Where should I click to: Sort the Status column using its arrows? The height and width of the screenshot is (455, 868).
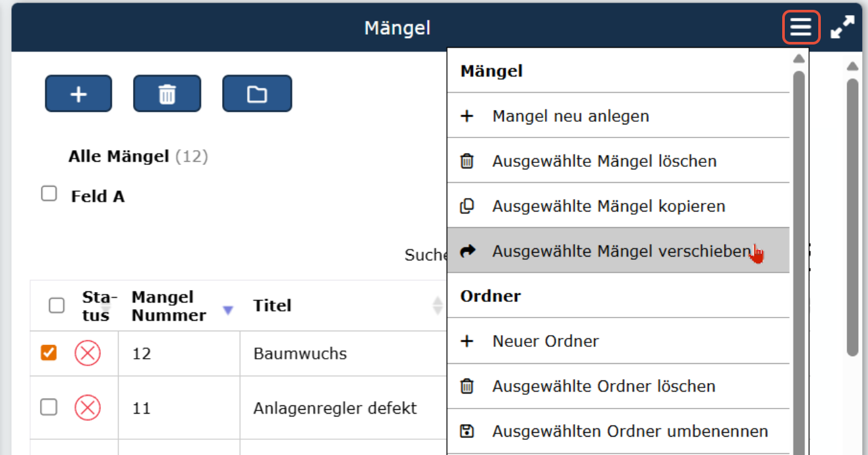coord(105,305)
